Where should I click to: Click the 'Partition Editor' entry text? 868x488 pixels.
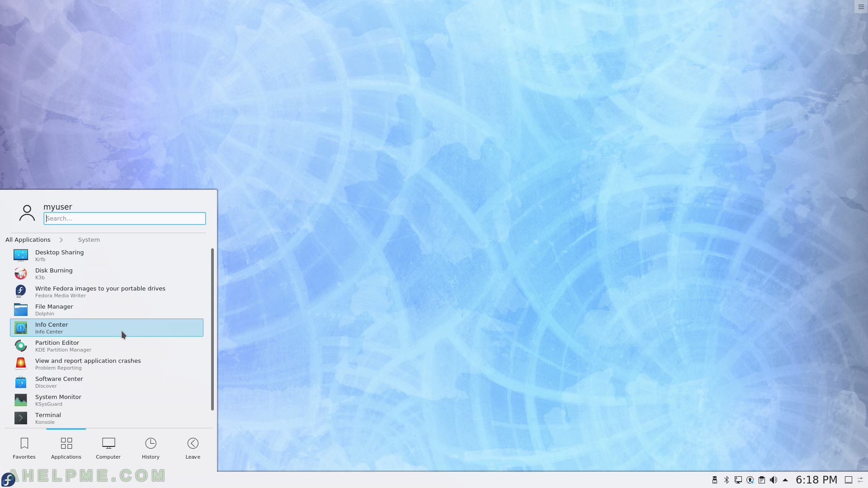[x=57, y=343]
